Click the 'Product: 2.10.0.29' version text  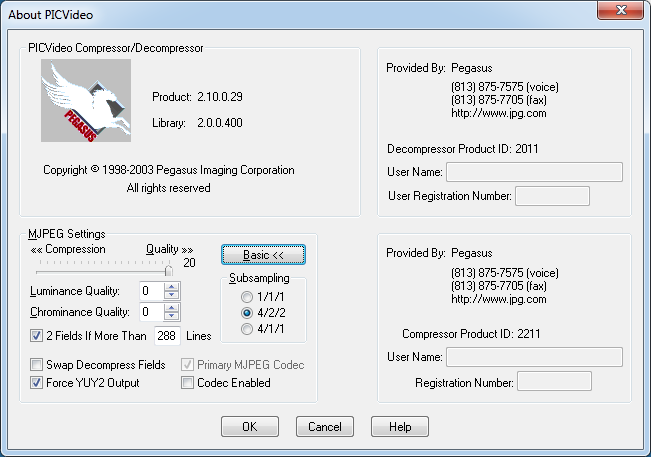[x=197, y=97]
